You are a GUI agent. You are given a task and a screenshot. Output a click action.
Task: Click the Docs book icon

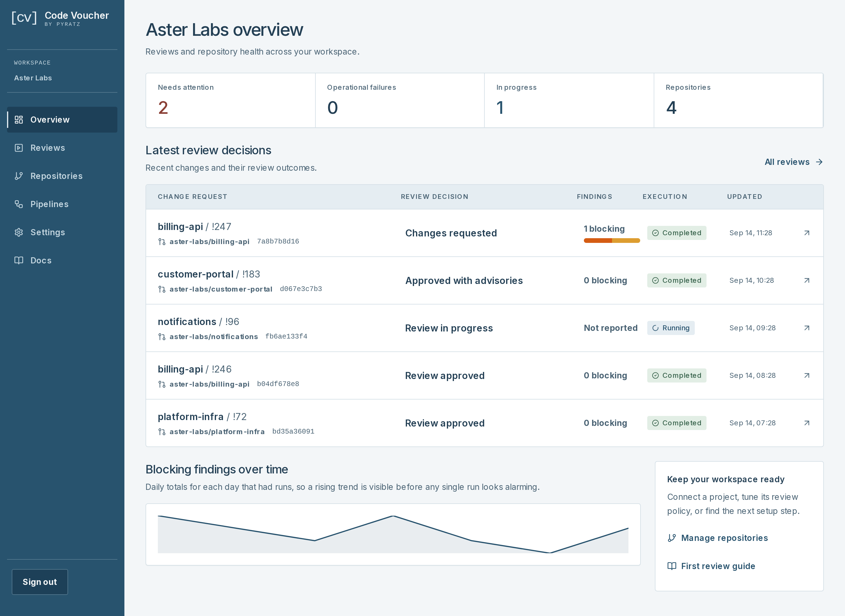coord(19,260)
